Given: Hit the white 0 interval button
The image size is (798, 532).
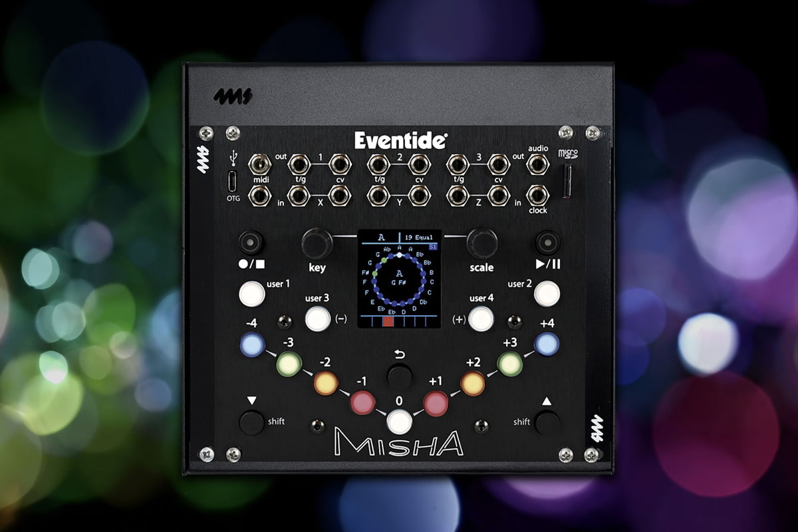Looking at the screenshot, I should coord(399,422).
